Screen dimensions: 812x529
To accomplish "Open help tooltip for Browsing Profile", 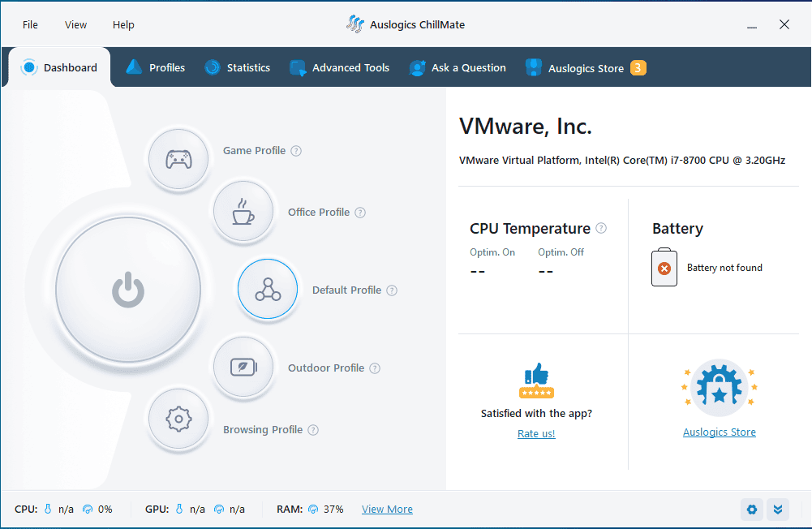I will (x=313, y=430).
